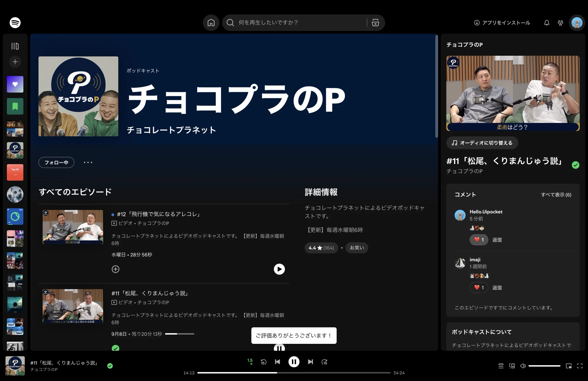Open the DJ tile in sidebar
588x381 pixels.
coord(15,216)
